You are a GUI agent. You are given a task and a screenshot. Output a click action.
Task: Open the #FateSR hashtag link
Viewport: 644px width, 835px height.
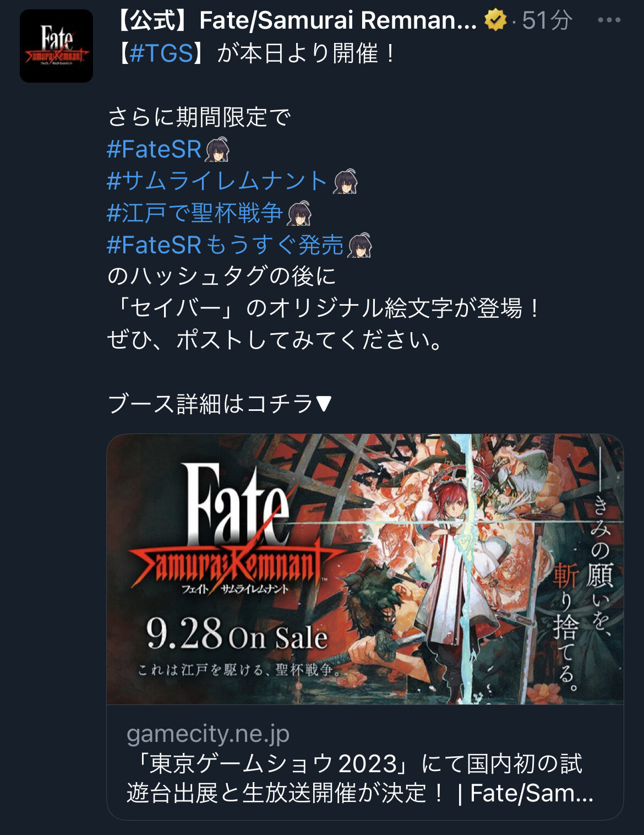(x=154, y=149)
